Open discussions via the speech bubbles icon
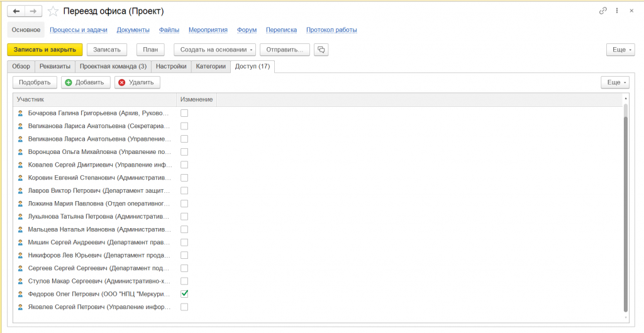Screen dimensions: 644x333 coord(321,50)
